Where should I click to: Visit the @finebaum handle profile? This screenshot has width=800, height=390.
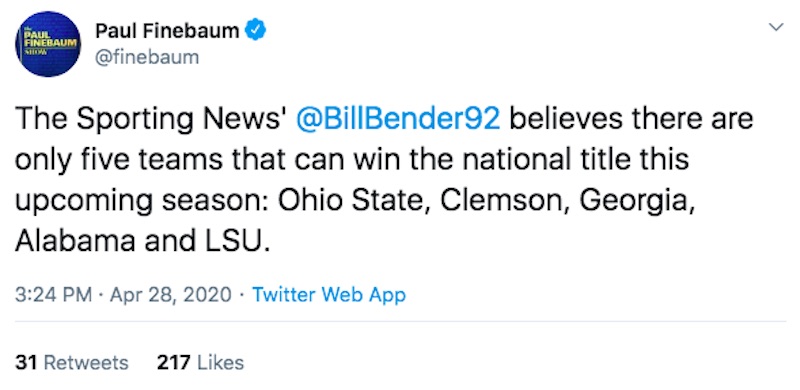147,57
